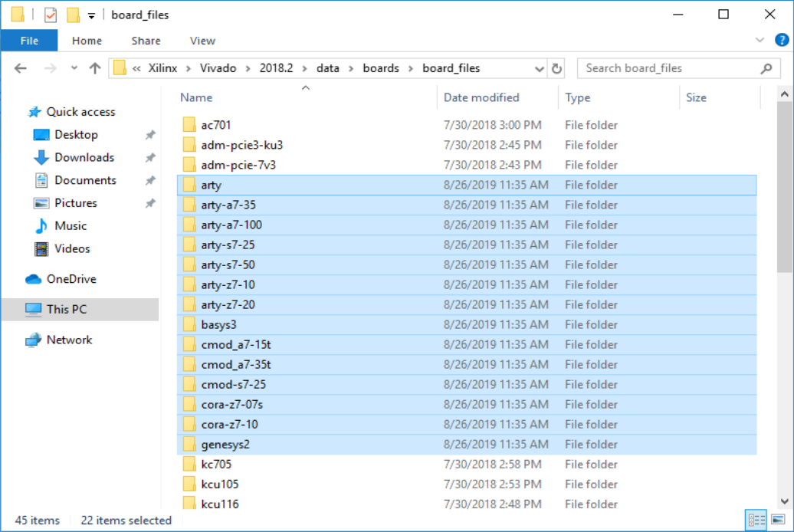Sort by the Name column header
The image size is (794, 532).
pyautogui.click(x=307, y=97)
